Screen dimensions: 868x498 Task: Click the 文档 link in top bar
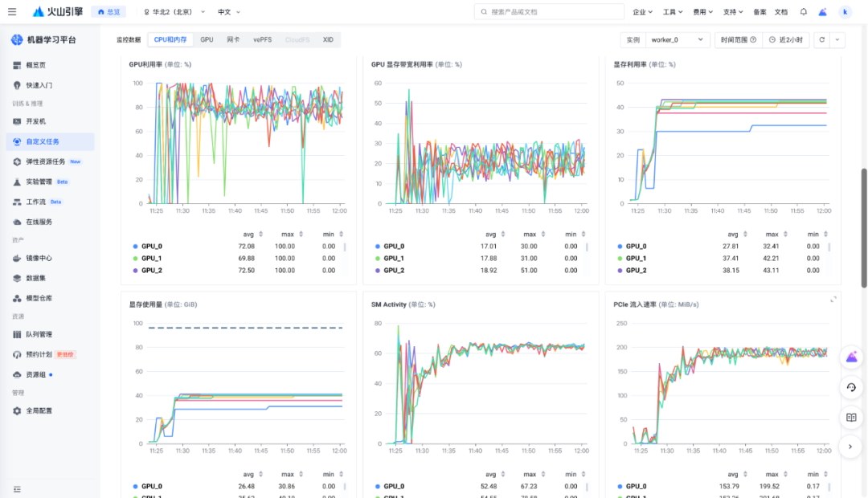tap(780, 12)
